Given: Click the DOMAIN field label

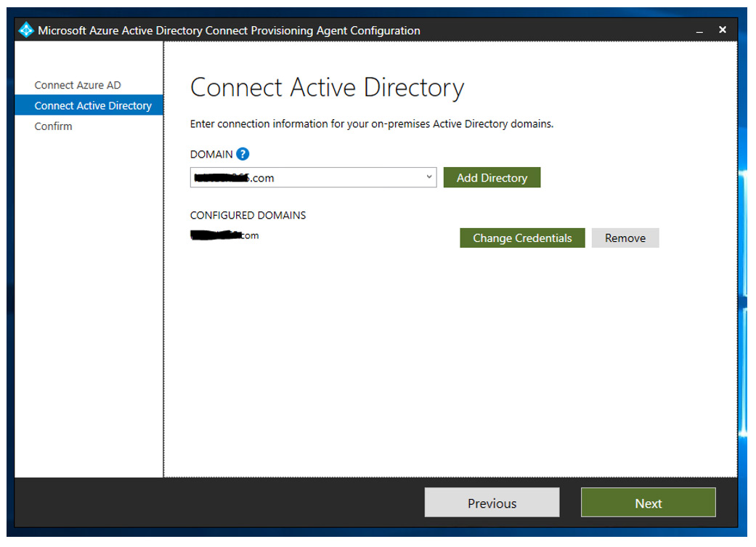Looking at the screenshot, I should coord(211,154).
